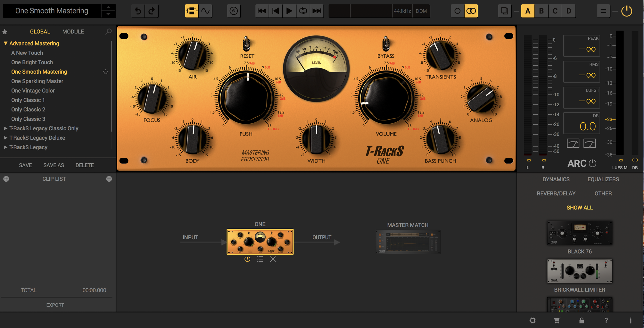Step back one frame
This screenshot has width=644, height=328.
276,11
